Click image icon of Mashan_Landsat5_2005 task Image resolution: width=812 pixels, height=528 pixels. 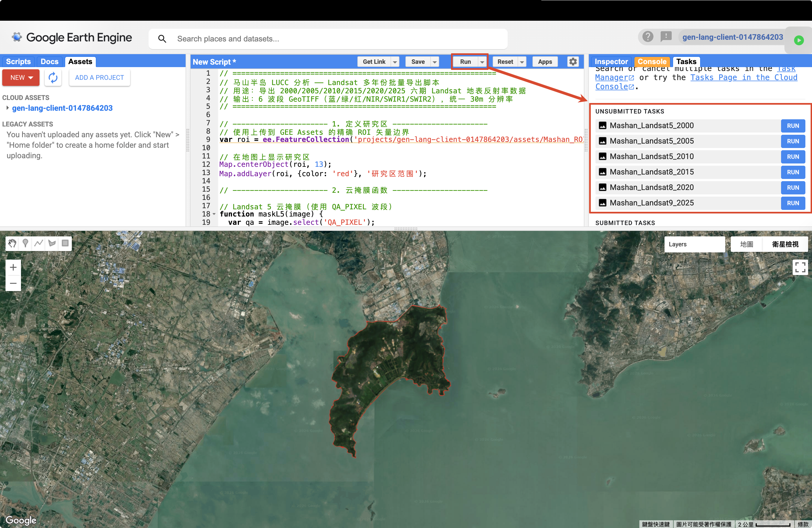603,141
